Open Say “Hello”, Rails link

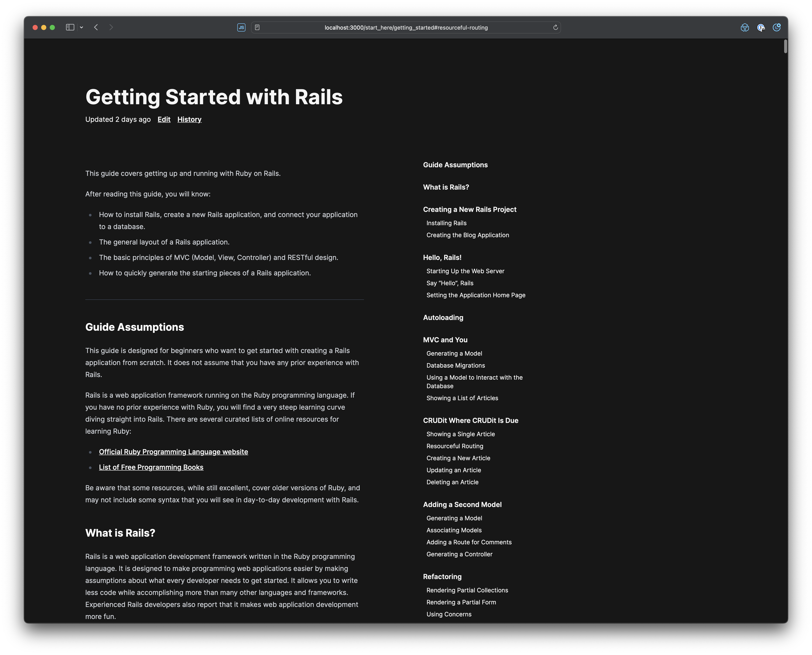click(x=450, y=283)
